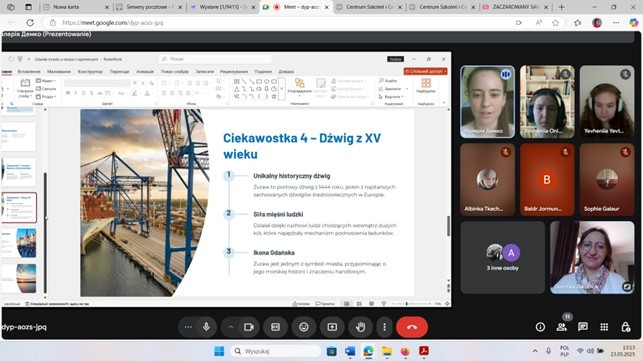Open the emoji reactions panel

pyautogui.click(x=303, y=327)
